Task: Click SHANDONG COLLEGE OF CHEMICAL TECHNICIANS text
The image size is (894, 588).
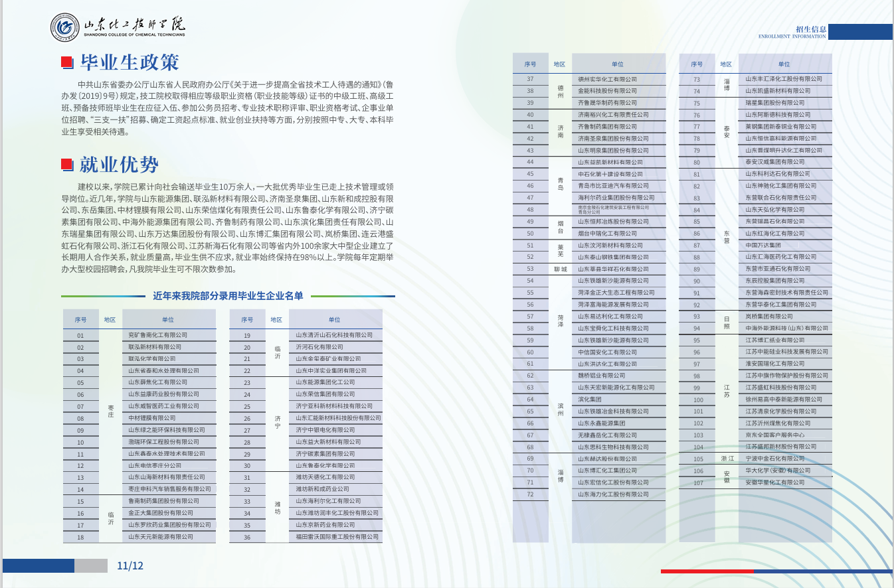Action: click(135, 34)
